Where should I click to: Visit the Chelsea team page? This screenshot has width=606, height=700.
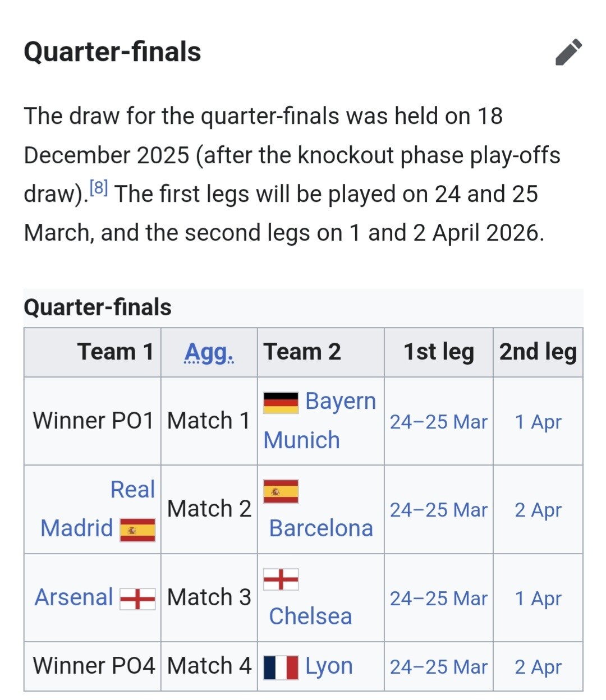[x=310, y=616]
